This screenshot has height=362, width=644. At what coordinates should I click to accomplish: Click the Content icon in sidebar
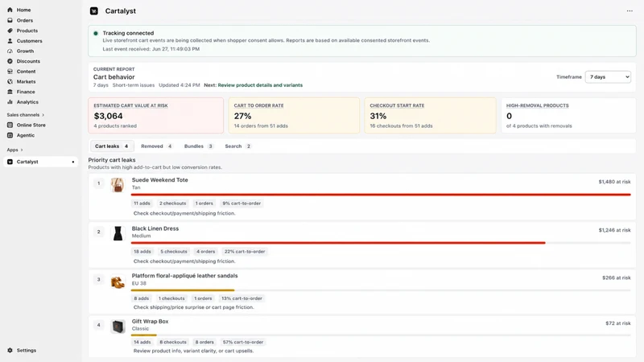10,72
